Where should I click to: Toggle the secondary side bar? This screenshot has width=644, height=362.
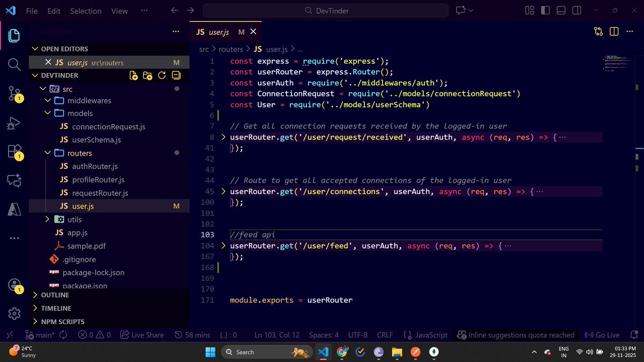click(576, 11)
